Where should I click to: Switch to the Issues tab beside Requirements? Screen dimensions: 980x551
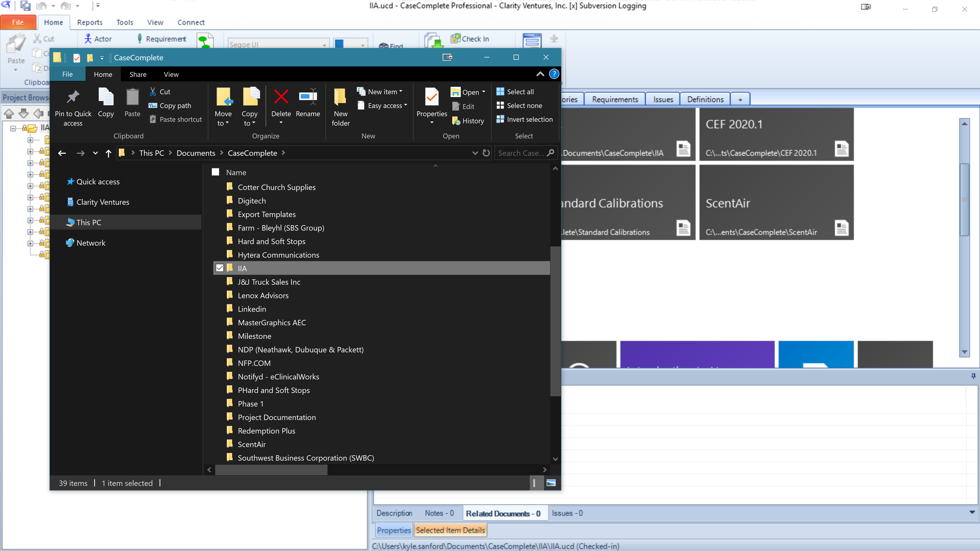pyautogui.click(x=663, y=99)
